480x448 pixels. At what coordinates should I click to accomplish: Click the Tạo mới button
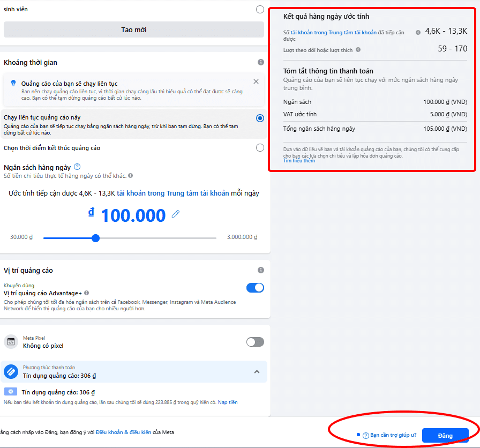coord(134,29)
